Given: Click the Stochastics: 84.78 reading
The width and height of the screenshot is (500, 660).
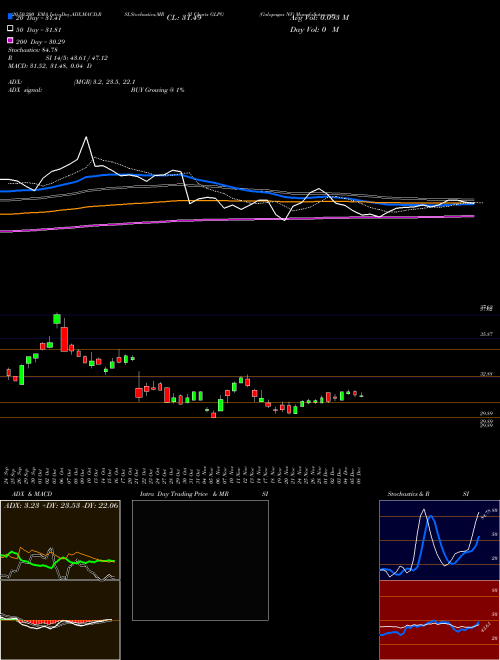Looking at the screenshot, I should coord(33,50).
